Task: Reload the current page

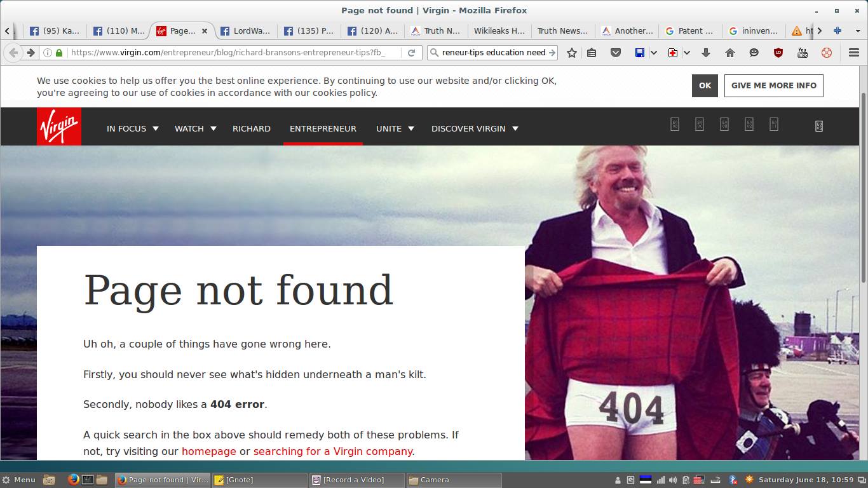Action: [411, 53]
